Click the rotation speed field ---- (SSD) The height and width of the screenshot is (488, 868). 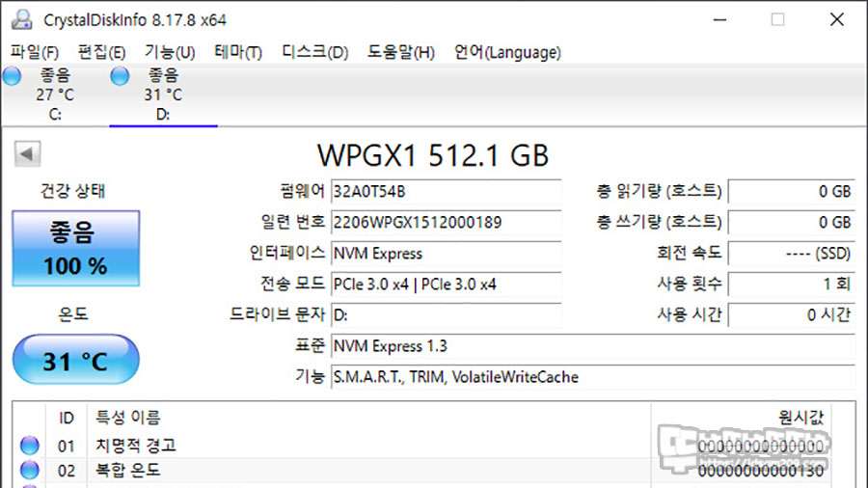tap(792, 254)
